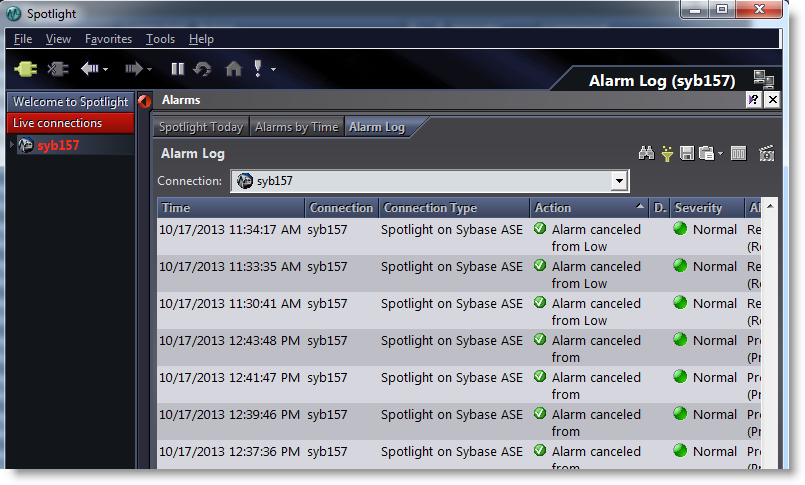Click the Refresh arrows toolbar icon
805x485 pixels.
tap(202, 69)
